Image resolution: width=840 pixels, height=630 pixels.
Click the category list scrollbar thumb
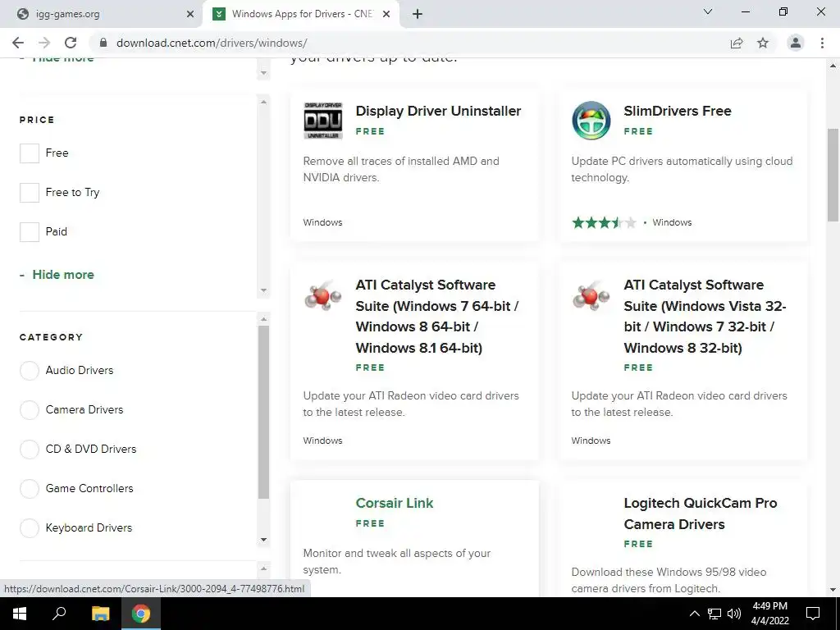(263, 412)
